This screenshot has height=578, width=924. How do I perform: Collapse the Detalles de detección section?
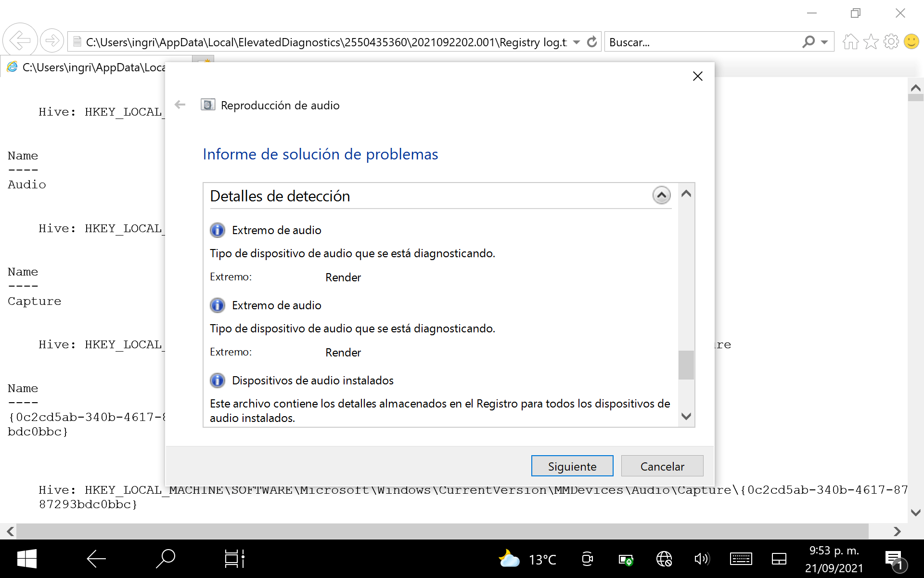coord(661,196)
